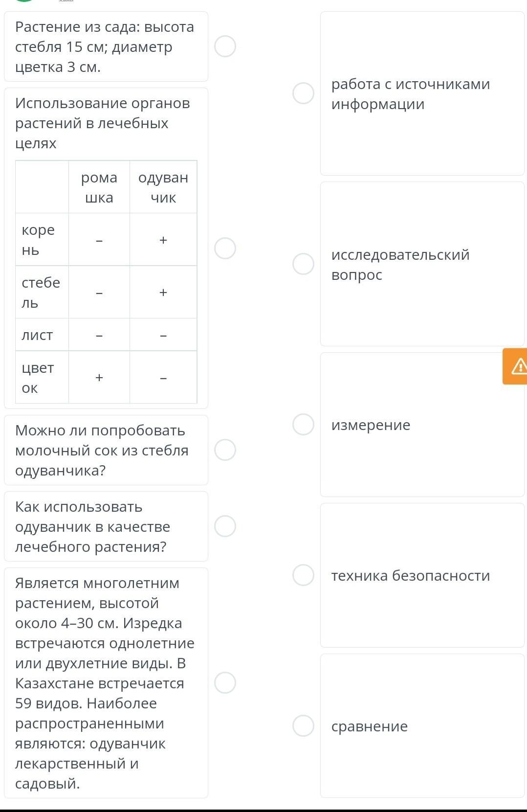527x812 pixels.
Task: Select radio beside the plant organs table card
Action: point(225,248)
